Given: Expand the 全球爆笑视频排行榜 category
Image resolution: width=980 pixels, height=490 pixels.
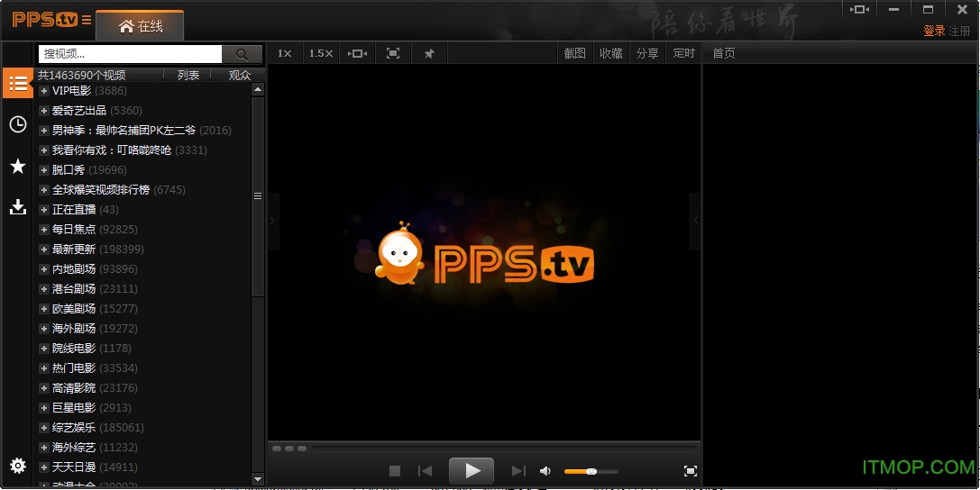Looking at the screenshot, I should [44, 190].
